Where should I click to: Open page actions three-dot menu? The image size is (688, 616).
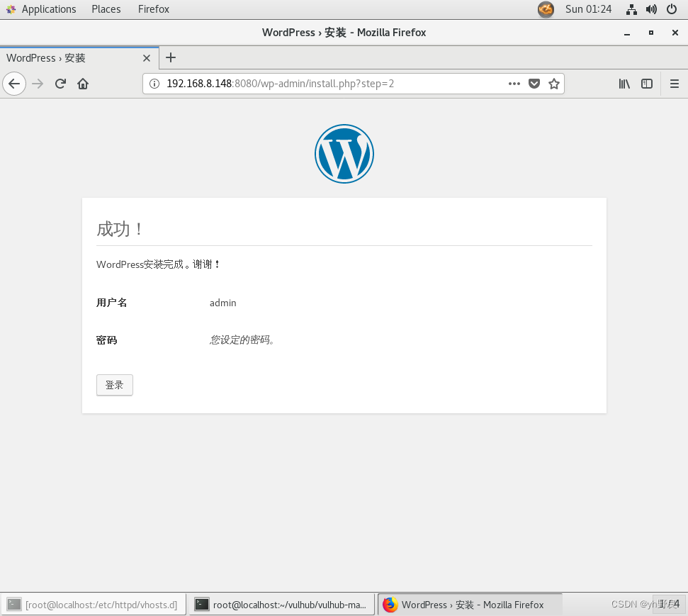tap(514, 84)
